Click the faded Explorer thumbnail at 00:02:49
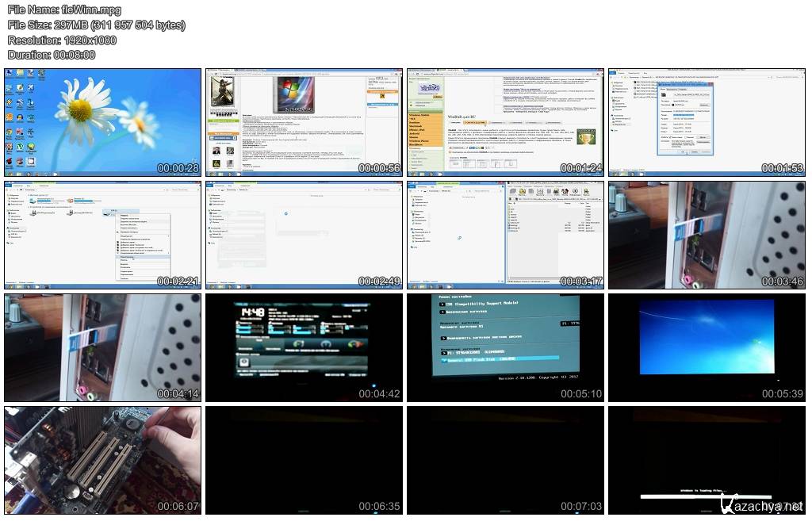 (x=304, y=235)
